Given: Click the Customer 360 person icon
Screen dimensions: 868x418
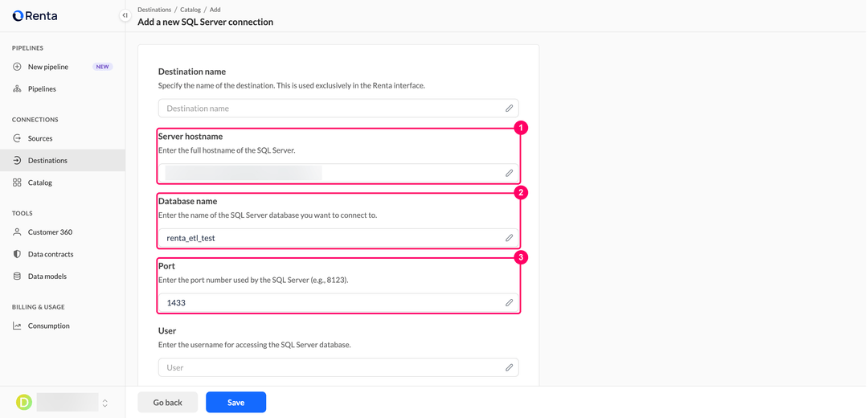Looking at the screenshot, I should (x=17, y=232).
